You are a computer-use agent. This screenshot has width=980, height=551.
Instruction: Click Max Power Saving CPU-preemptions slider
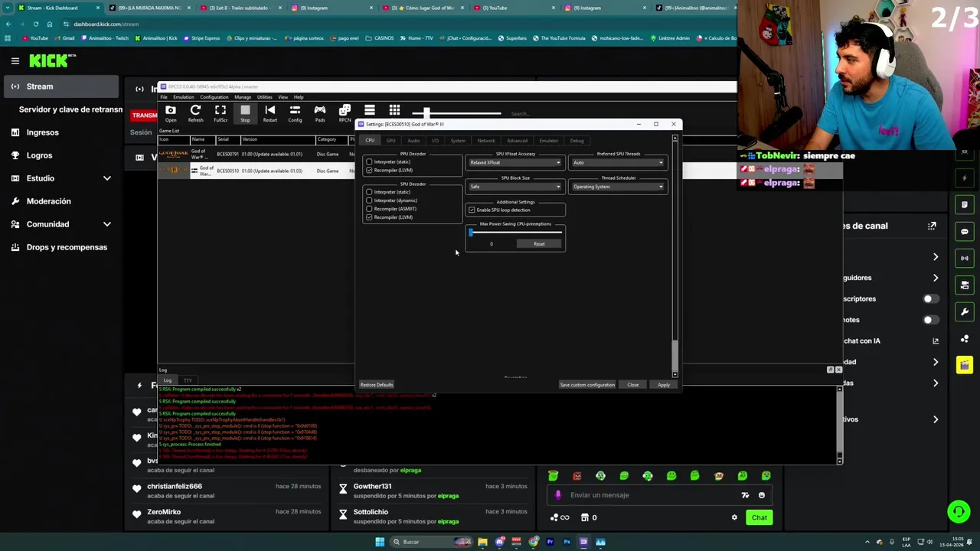(515, 233)
